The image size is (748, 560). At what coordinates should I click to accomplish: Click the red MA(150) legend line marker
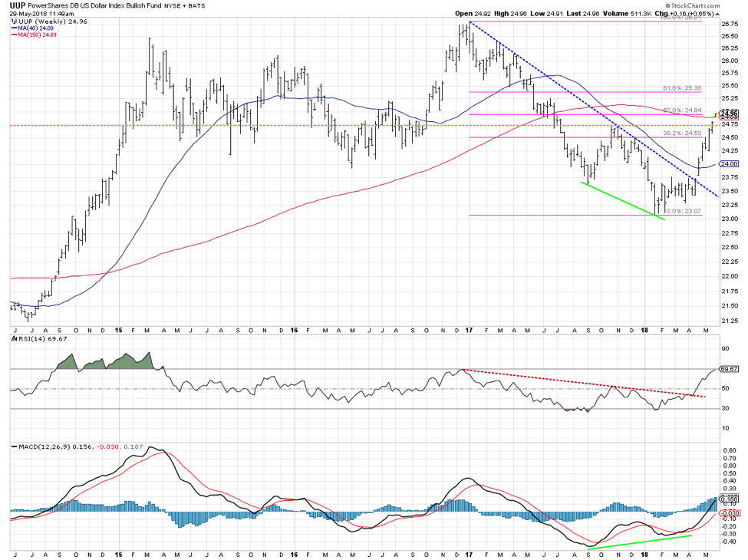[15, 36]
